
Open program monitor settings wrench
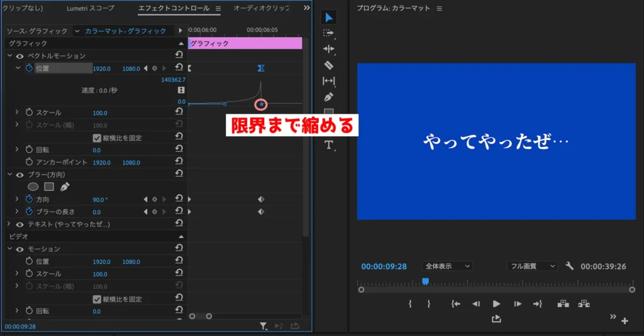point(569,266)
